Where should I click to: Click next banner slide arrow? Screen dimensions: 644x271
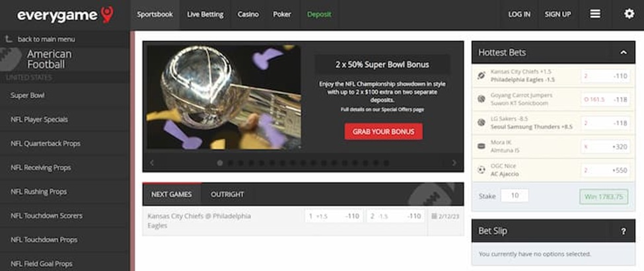click(x=454, y=163)
